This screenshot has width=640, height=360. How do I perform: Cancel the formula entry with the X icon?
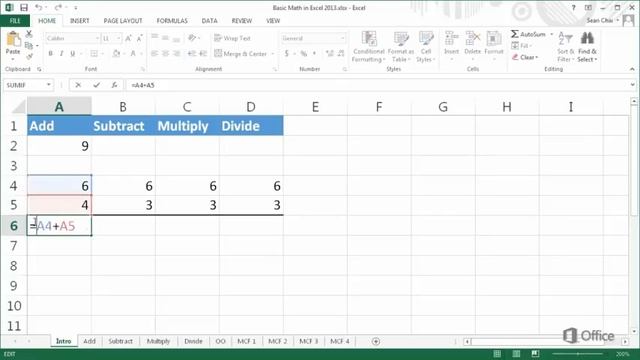[78, 85]
